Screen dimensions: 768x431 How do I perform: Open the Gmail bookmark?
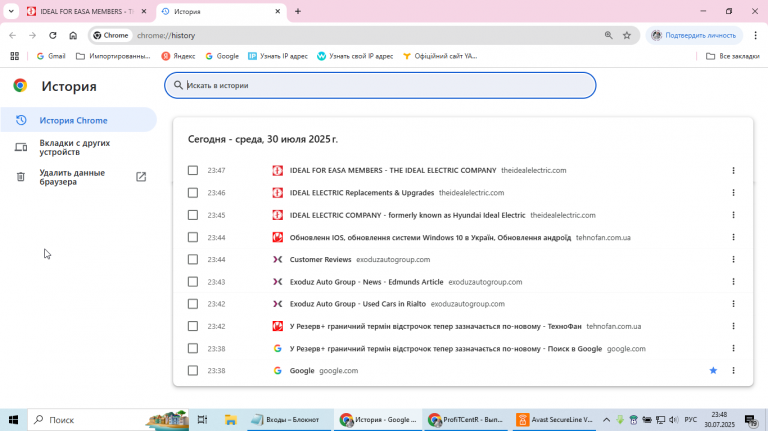[x=51, y=56]
